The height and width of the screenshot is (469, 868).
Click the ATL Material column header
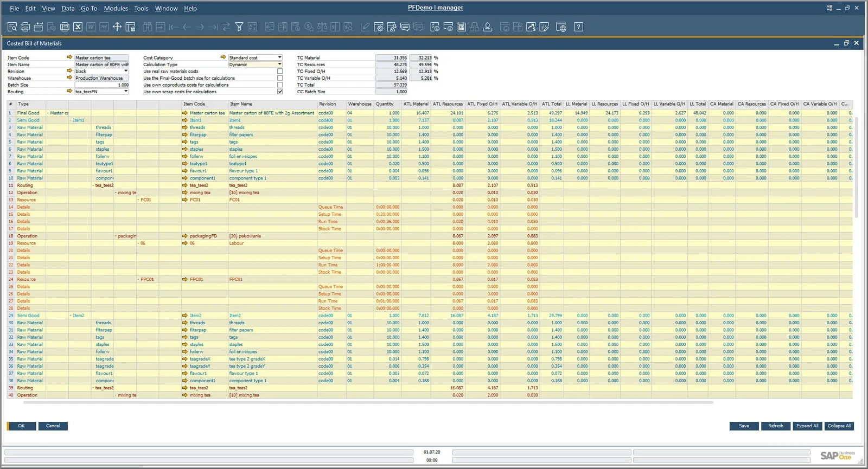416,104
